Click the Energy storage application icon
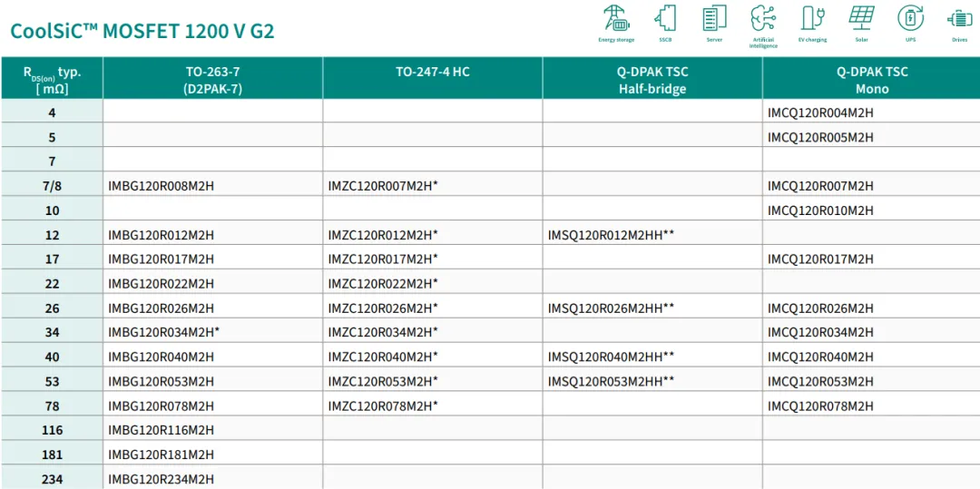 pyautogui.click(x=616, y=18)
